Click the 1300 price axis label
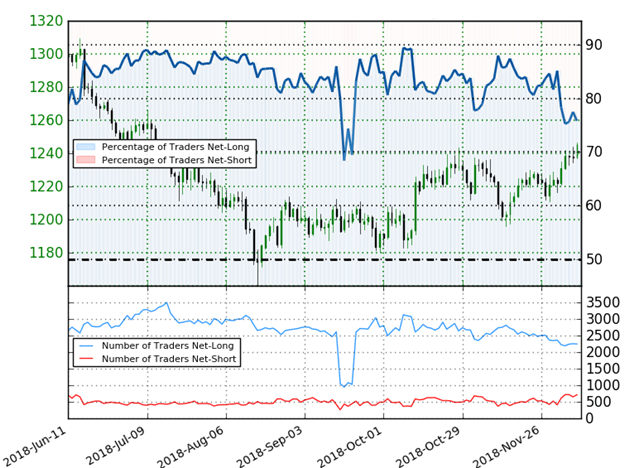This screenshot has width=624, height=468. point(46,54)
